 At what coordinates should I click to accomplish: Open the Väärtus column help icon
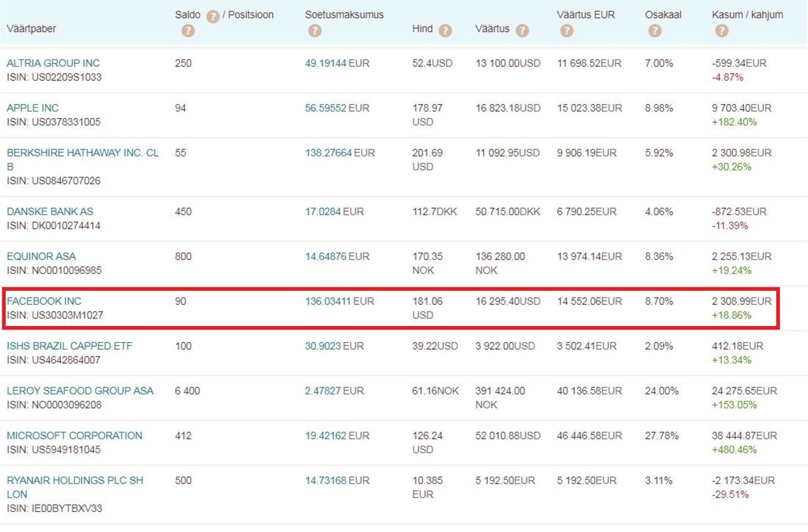pos(523,30)
